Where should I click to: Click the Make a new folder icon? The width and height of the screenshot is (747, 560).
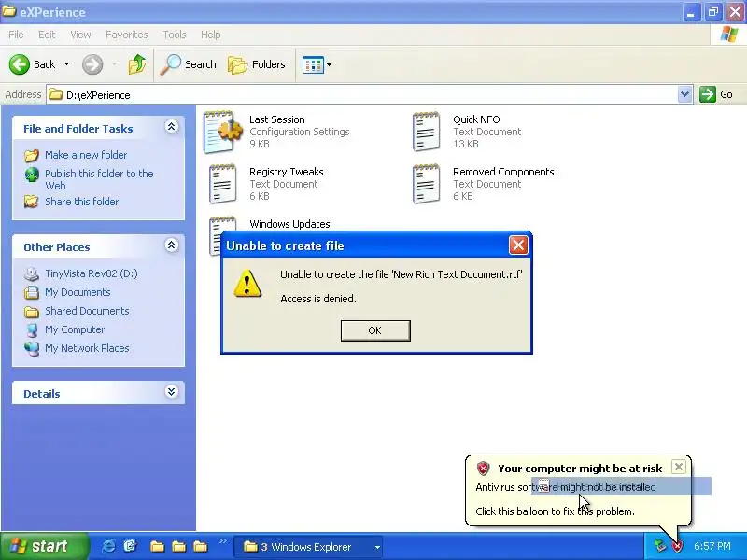[x=32, y=155]
